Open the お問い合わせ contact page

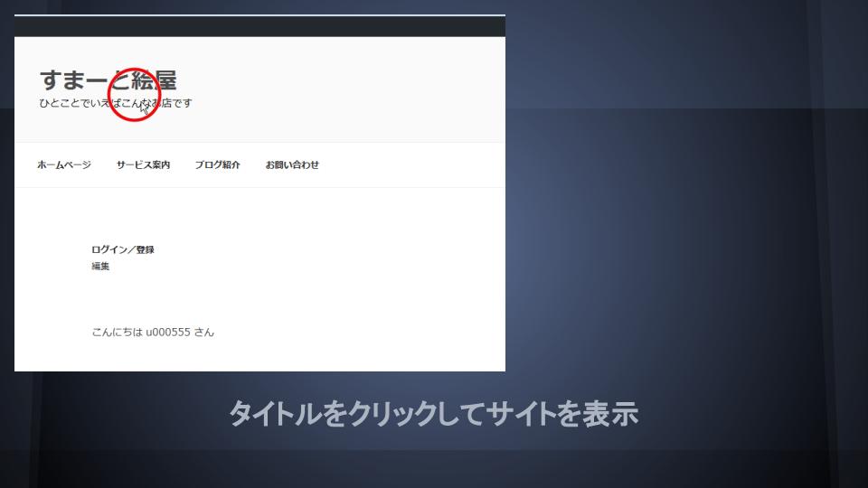point(292,164)
